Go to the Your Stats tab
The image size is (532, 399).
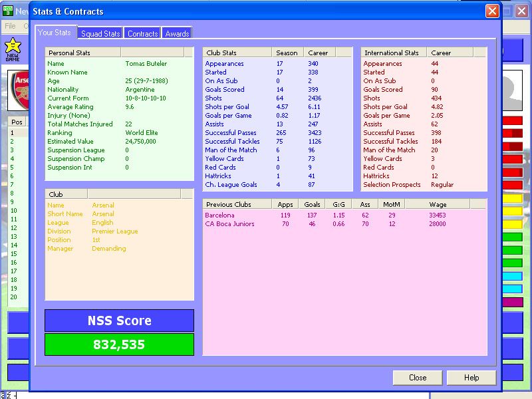[55, 33]
